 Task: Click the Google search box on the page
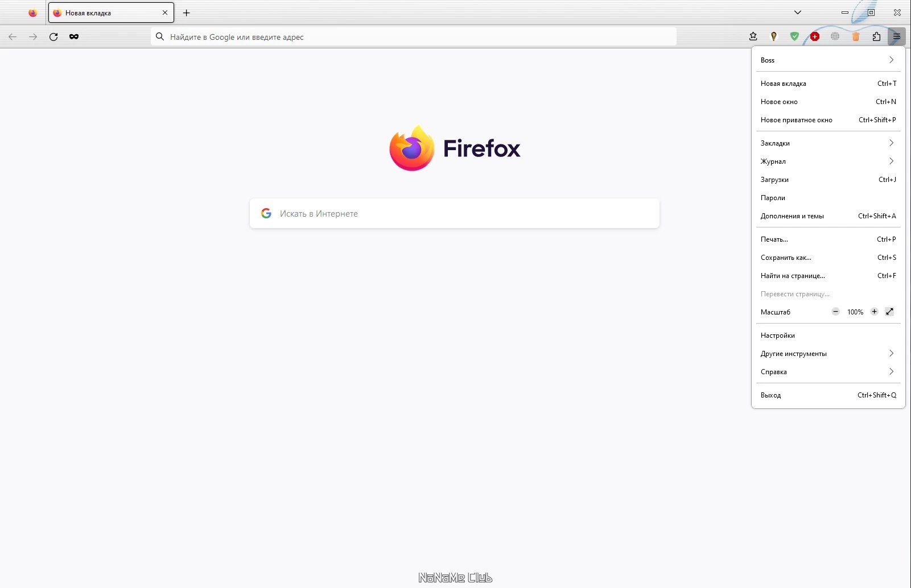455,213
